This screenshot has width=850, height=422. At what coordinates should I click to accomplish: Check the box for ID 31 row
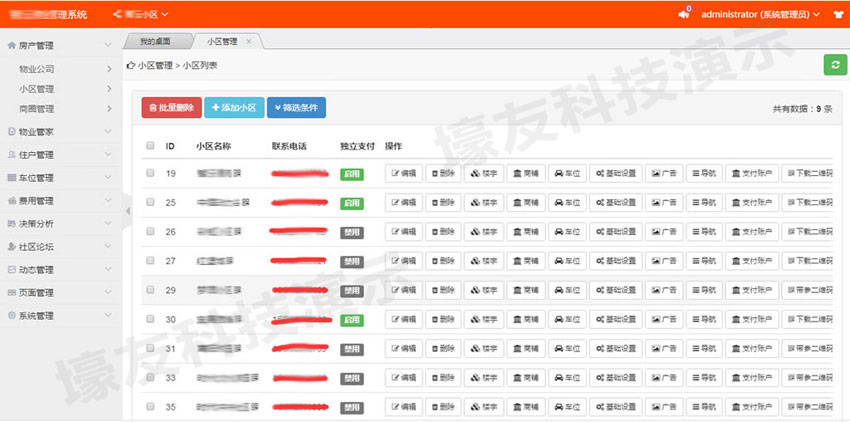(x=150, y=348)
